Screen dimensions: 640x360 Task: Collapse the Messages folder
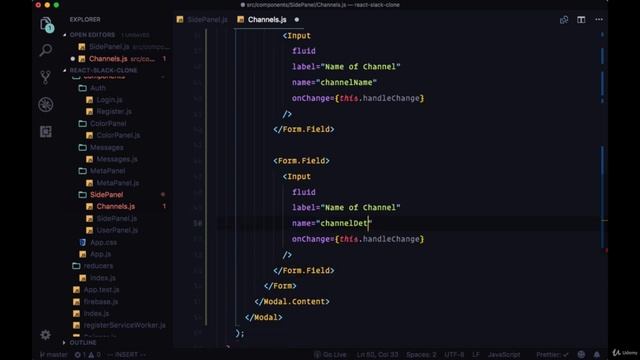(107, 147)
